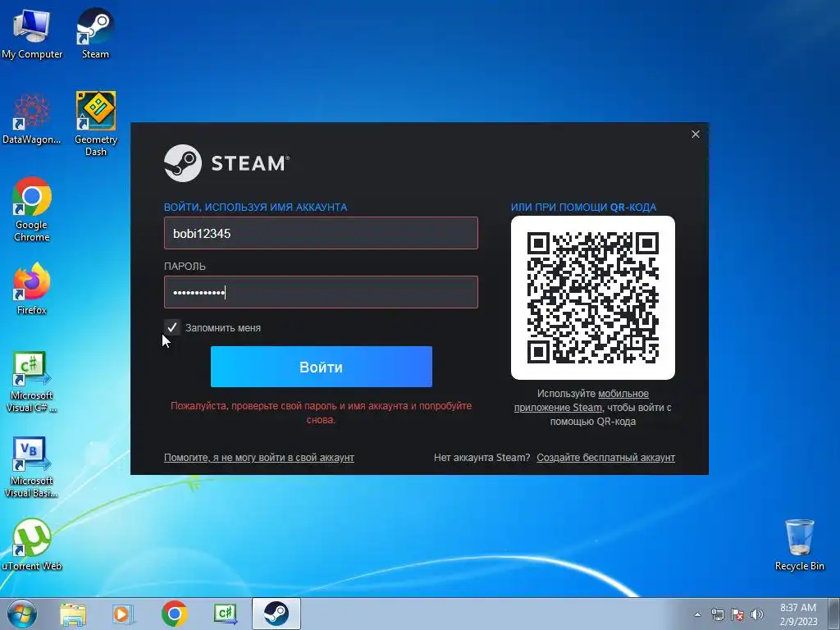The height and width of the screenshot is (630, 840).
Task: Open Помогите, я не могу войти link
Action: click(x=258, y=458)
